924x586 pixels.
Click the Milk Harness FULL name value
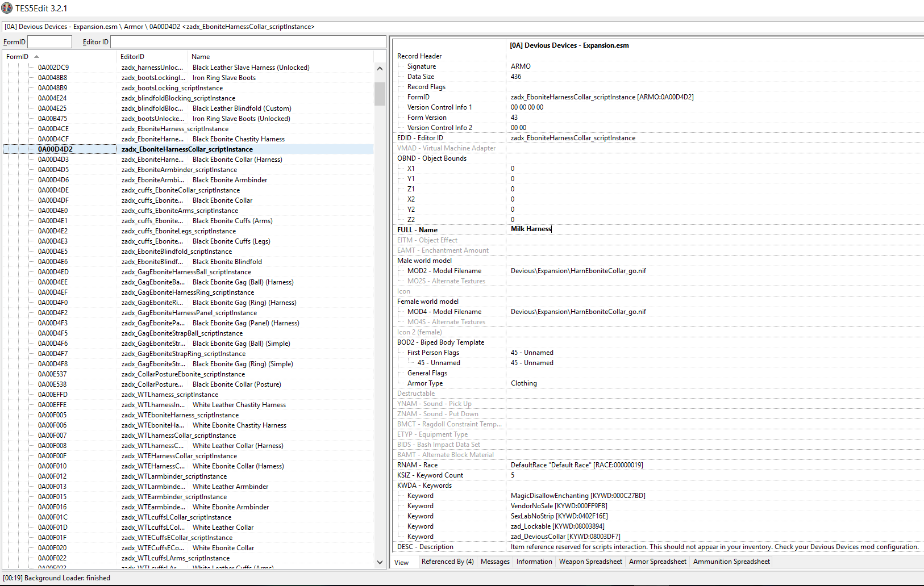(531, 229)
